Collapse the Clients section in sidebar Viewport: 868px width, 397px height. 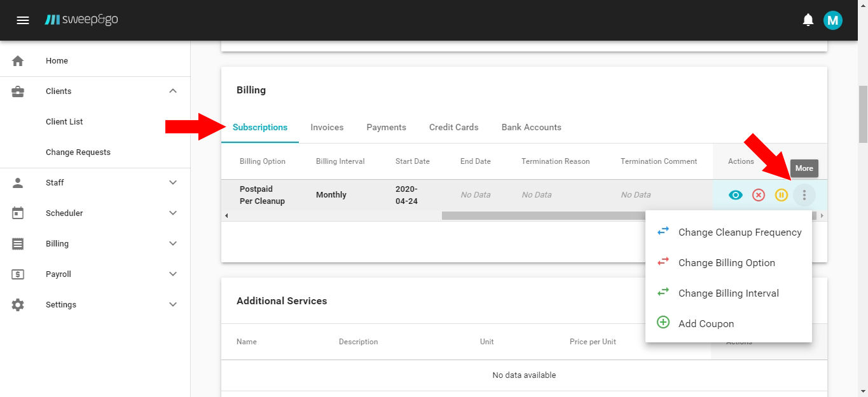172,91
